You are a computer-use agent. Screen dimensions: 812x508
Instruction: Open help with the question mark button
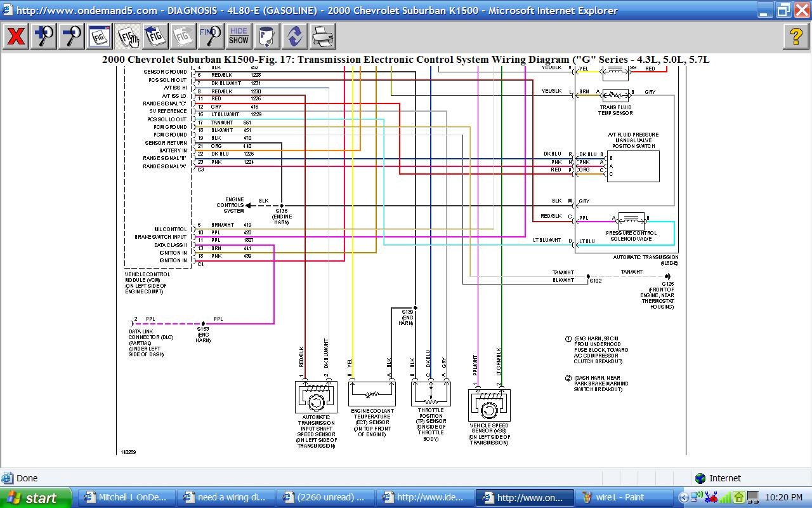796,36
